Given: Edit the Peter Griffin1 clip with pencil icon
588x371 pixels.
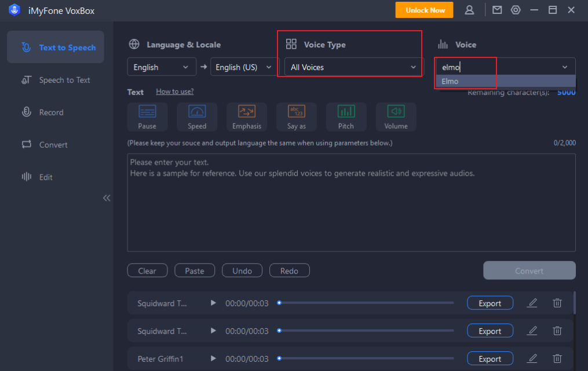Looking at the screenshot, I should (x=532, y=358).
